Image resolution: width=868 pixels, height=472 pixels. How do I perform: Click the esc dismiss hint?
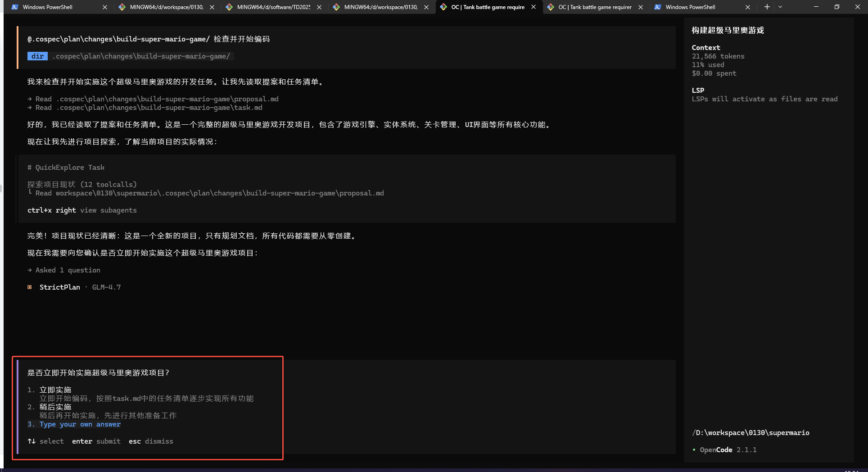pos(151,441)
